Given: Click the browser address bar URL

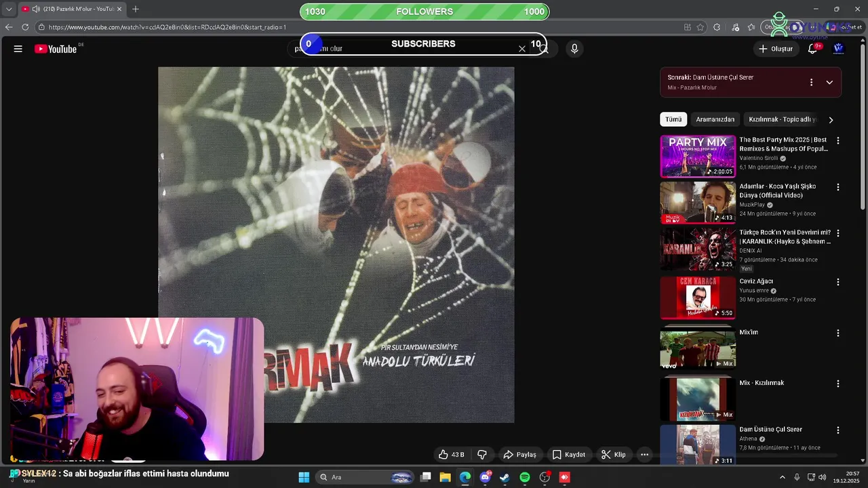Looking at the screenshot, I should 167,27.
